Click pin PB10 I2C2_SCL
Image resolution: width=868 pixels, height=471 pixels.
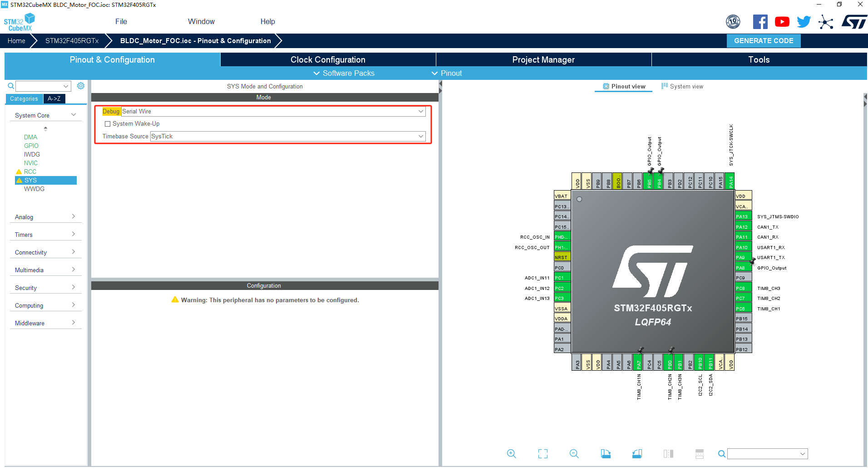click(x=700, y=362)
